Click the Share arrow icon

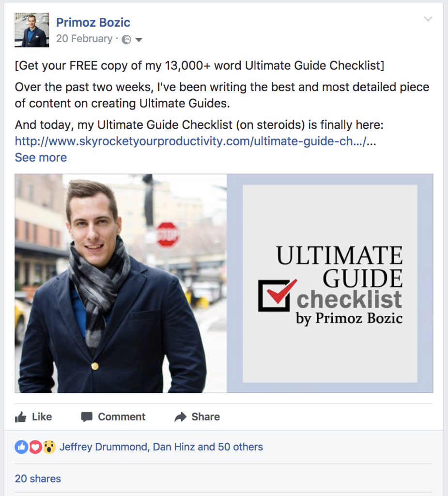click(x=180, y=417)
